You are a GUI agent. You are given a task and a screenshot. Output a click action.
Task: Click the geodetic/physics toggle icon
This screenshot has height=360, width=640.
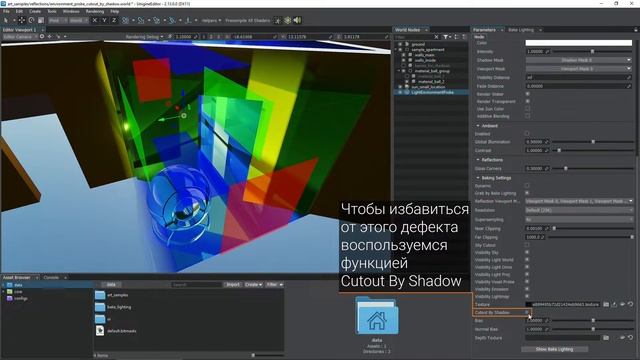(x=288, y=20)
